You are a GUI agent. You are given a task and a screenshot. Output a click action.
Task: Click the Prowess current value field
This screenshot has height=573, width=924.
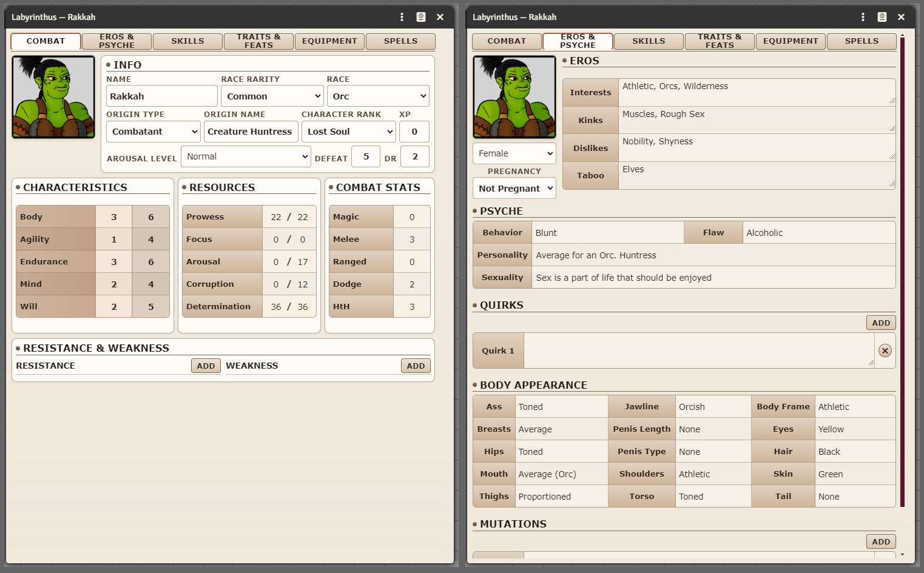[x=276, y=217]
